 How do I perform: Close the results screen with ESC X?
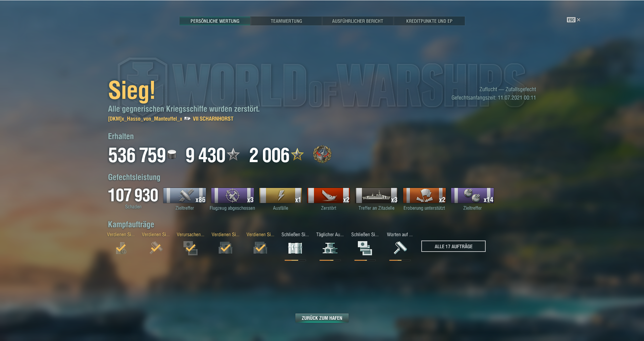pyautogui.click(x=574, y=20)
